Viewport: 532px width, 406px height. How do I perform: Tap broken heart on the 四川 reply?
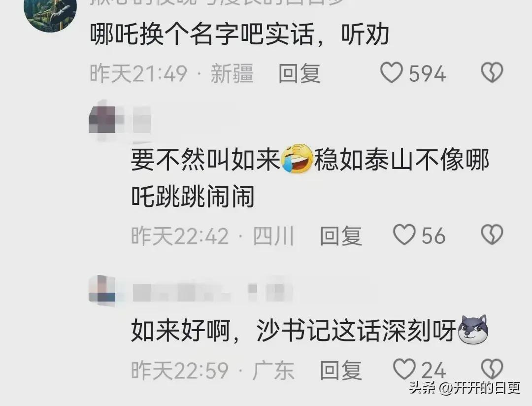[492, 235]
